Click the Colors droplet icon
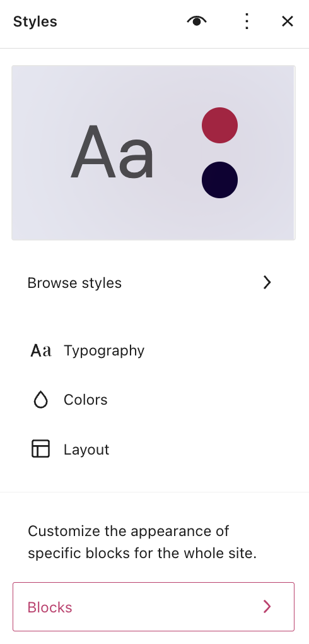309x644 pixels. click(x=40, y=400)
